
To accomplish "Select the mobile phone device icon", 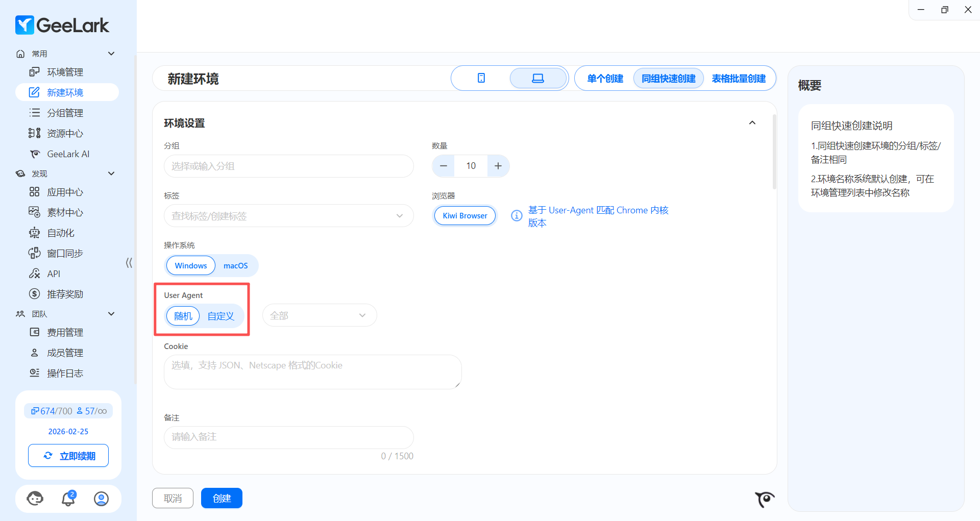I will [481, 78].
